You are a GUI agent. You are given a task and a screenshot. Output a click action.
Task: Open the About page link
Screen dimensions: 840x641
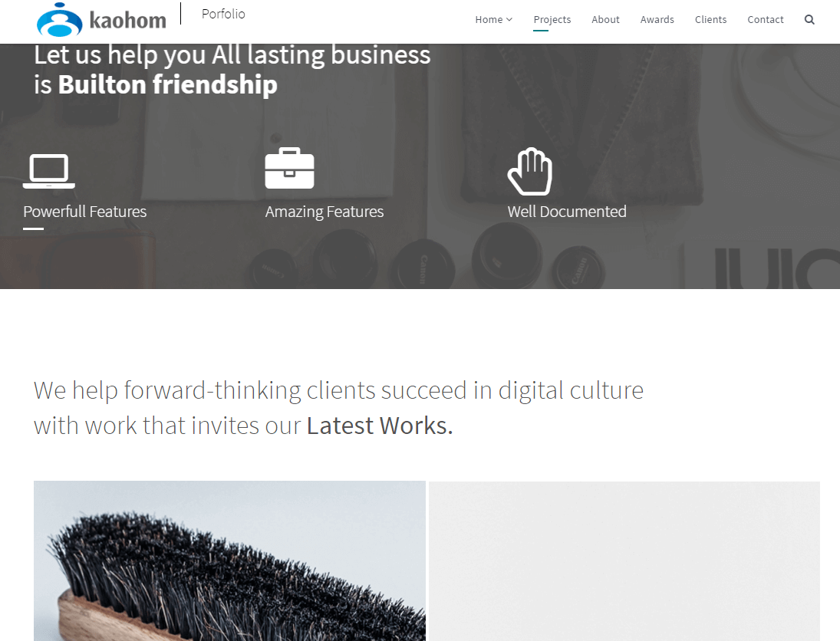click(x=605, y=20)
